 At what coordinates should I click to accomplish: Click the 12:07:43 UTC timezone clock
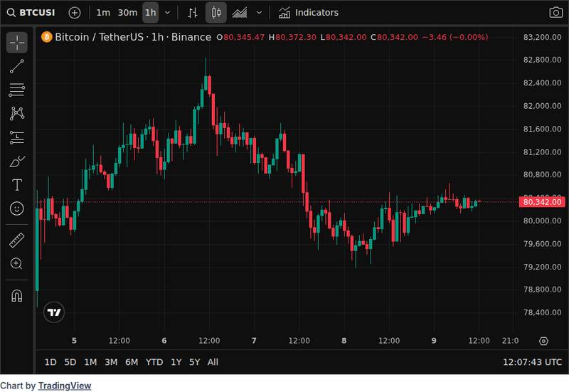[532, 362]
